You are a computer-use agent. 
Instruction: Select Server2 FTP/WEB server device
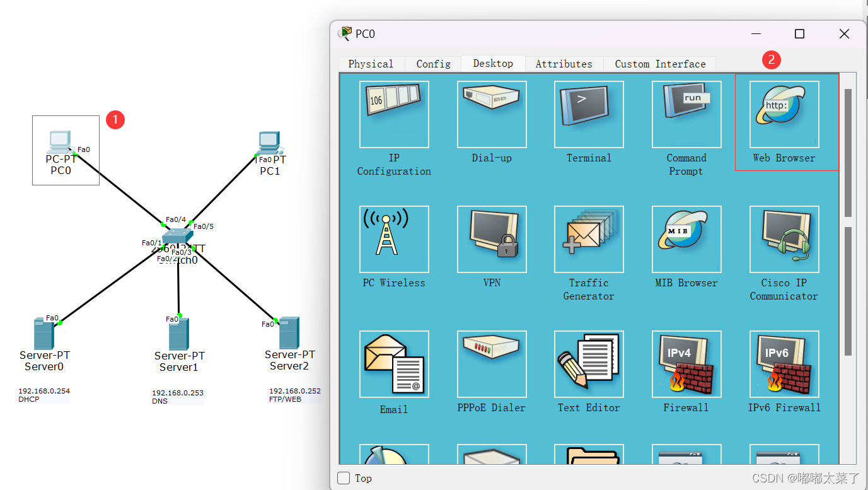click(289, 333)
